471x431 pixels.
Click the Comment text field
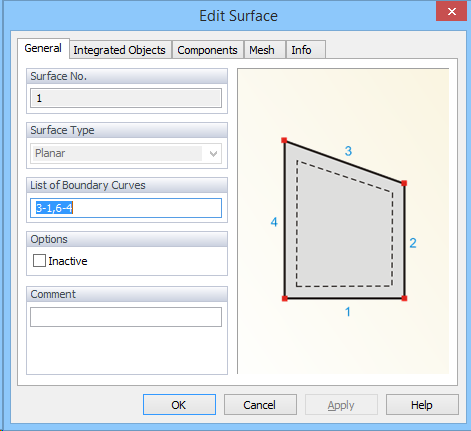[126, 317]
